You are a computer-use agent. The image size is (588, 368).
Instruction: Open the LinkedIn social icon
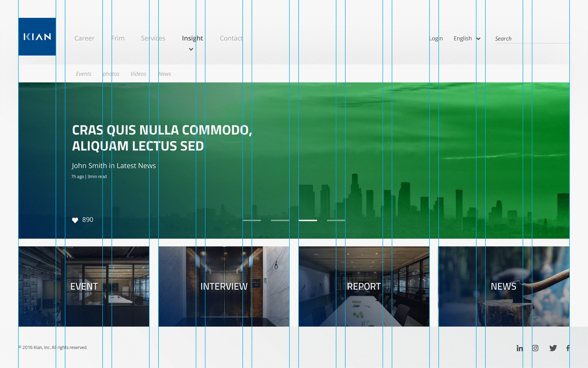coord(520,348)
